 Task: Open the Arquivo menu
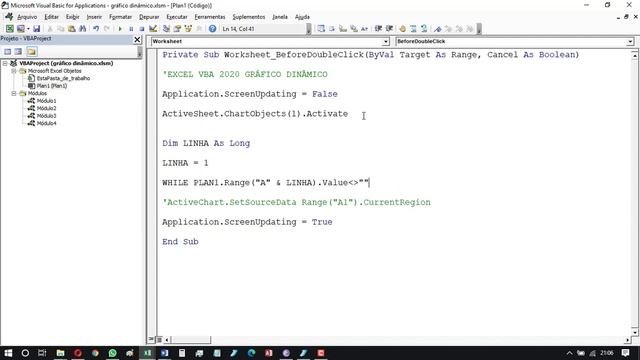(x=27, y=17)
